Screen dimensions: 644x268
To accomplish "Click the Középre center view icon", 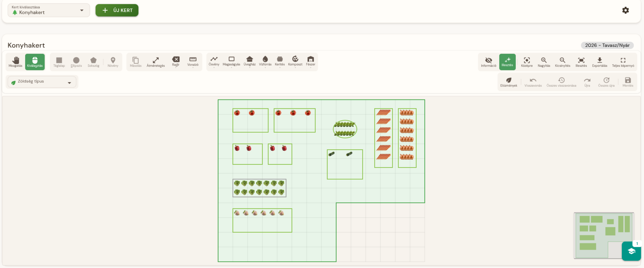I will click(527, 62).
